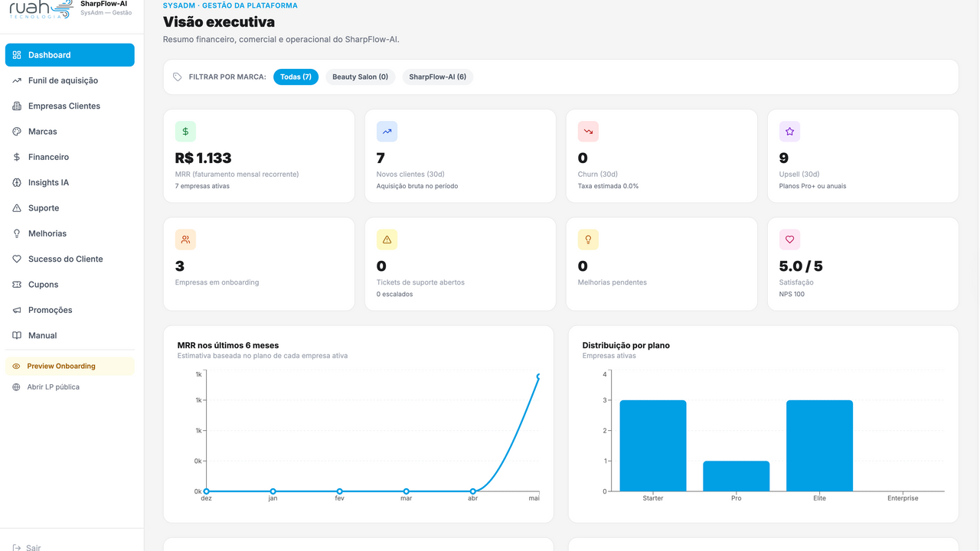Open Insights IA page
The image size is (980, 551).
70,182
